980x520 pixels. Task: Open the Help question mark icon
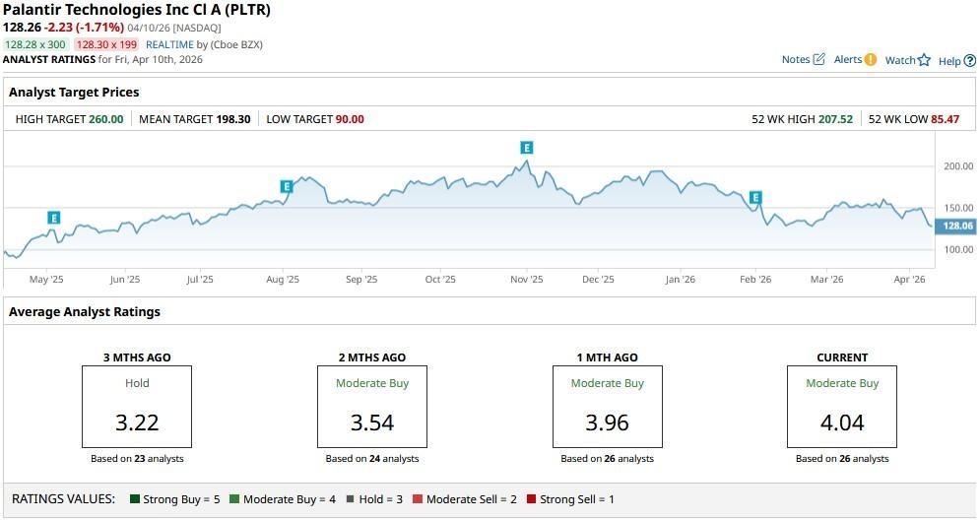click(969, 61)
